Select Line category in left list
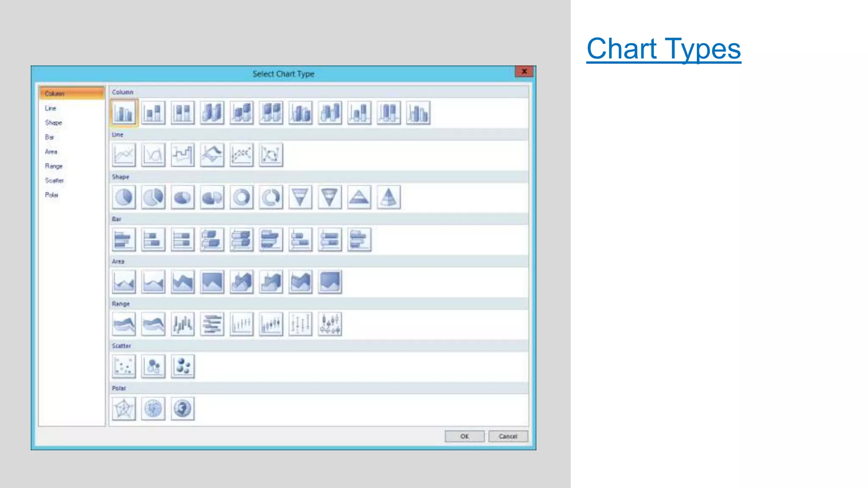868x488 pixels. (x=50, y=108)
